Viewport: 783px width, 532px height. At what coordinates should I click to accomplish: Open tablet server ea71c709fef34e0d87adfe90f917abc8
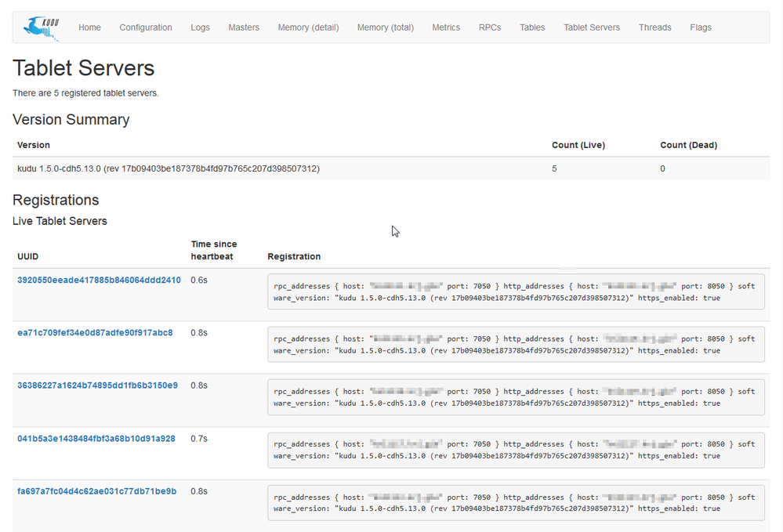(95, 333)
